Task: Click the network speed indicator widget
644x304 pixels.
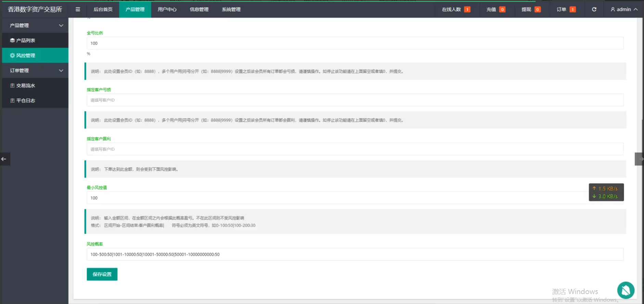Action: click(x=606, y=192)
